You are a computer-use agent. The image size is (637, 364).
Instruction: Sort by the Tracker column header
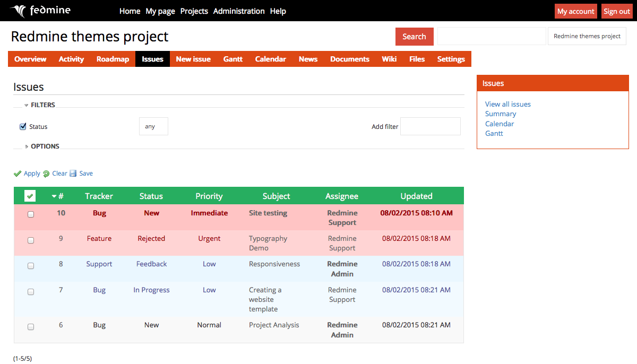[x=99, y=196]
